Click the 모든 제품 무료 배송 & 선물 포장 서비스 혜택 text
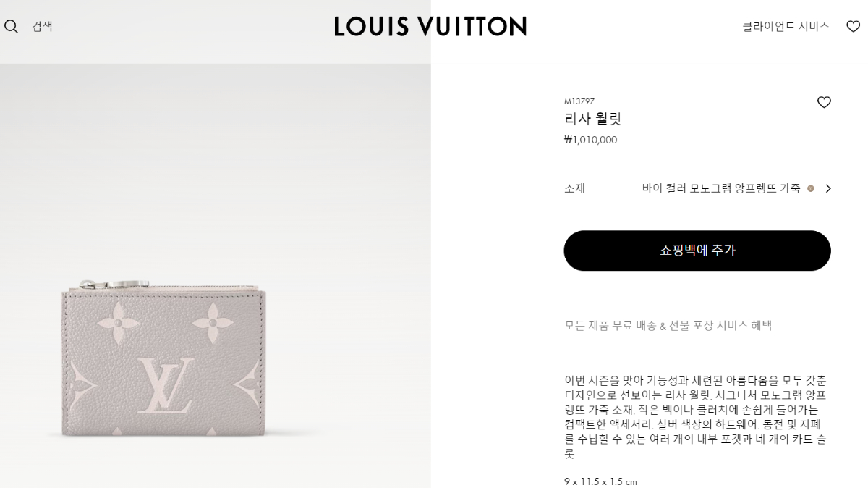The height and width of the screenshot is (488, 868). click(668, 326)
